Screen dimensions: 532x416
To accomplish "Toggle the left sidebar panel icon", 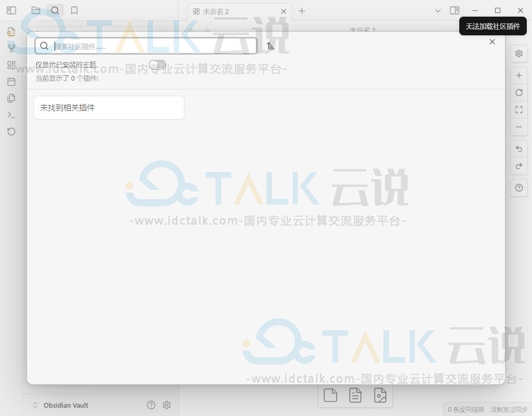I will tap(11, 10).
